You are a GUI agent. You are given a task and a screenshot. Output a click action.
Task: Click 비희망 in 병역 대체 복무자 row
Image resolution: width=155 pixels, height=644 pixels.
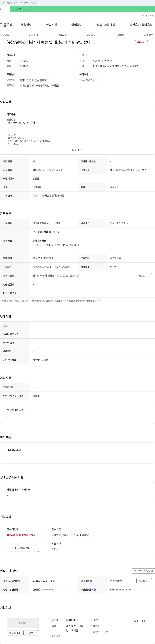pos(36,396)
